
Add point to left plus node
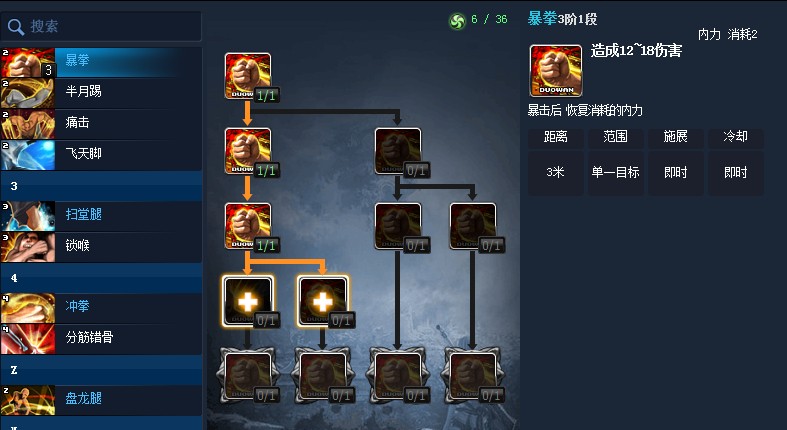coord(248,301)
